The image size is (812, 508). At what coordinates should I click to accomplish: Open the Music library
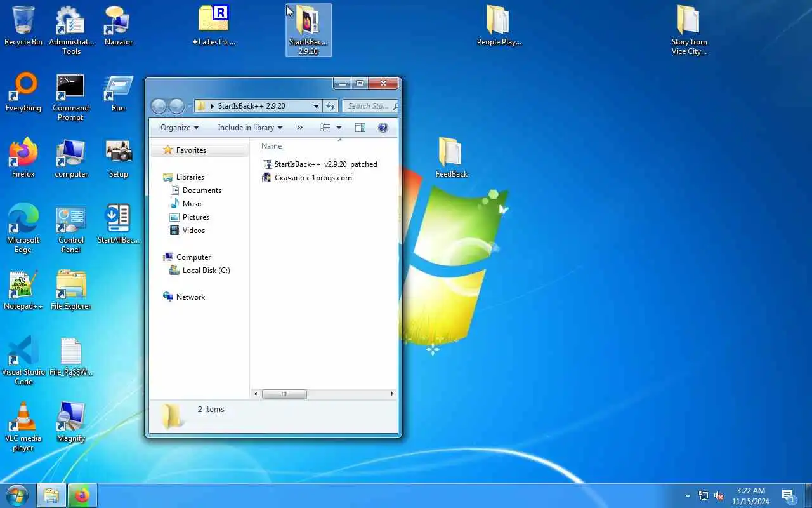[x=187, y=204]
